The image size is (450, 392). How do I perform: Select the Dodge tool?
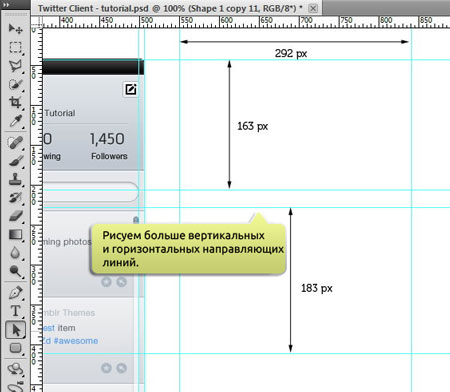coord(15,271)
